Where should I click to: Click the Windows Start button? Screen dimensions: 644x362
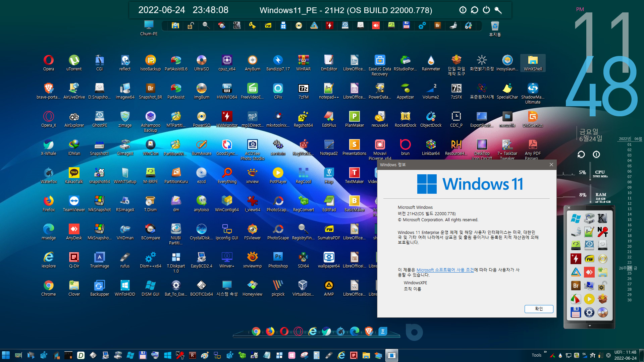pyautogui.click(x=6, y=355)
